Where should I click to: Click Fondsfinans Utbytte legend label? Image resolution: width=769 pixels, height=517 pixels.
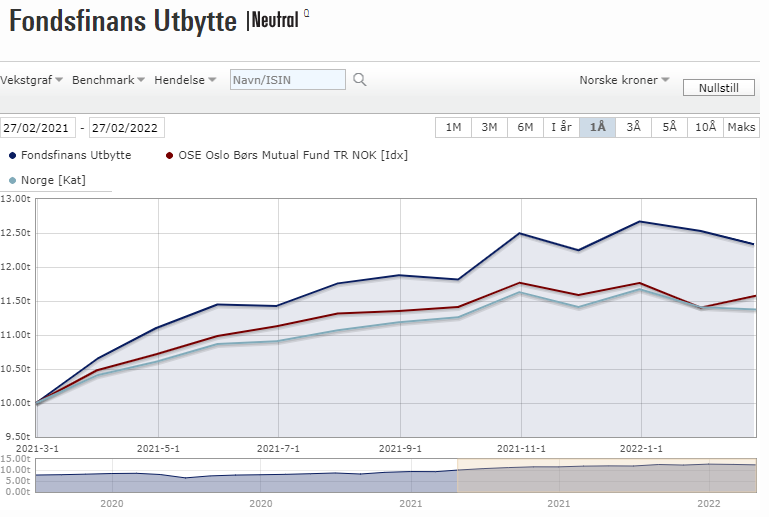pos(76,155)
